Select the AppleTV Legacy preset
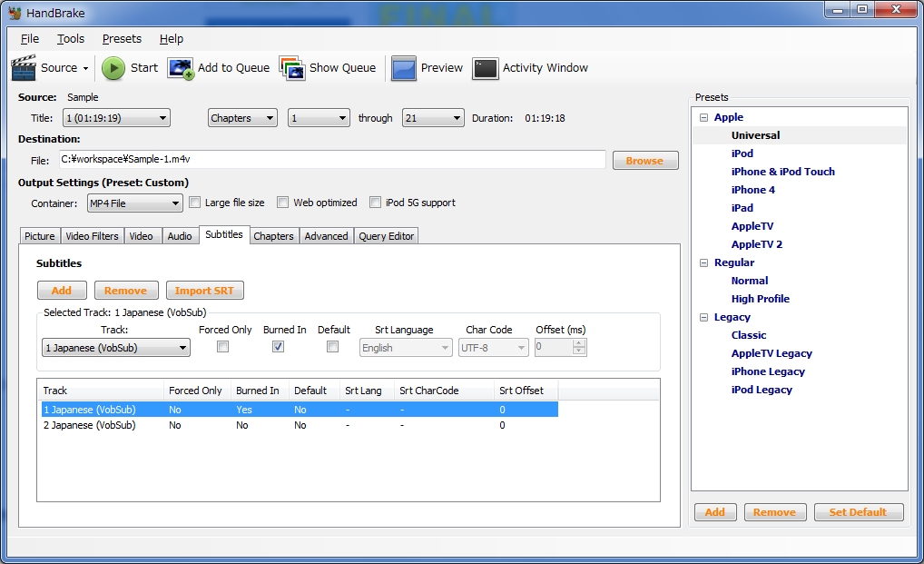This screenshot has width=924, height=564. tap(772, 353)
